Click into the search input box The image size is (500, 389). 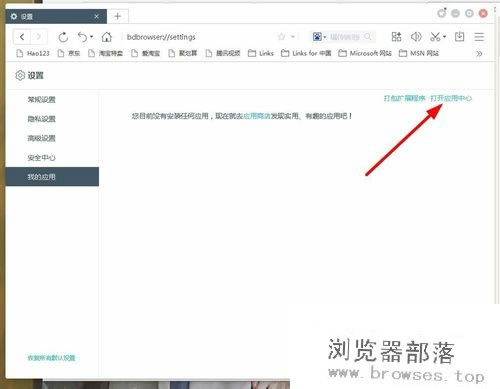(345, 37)
